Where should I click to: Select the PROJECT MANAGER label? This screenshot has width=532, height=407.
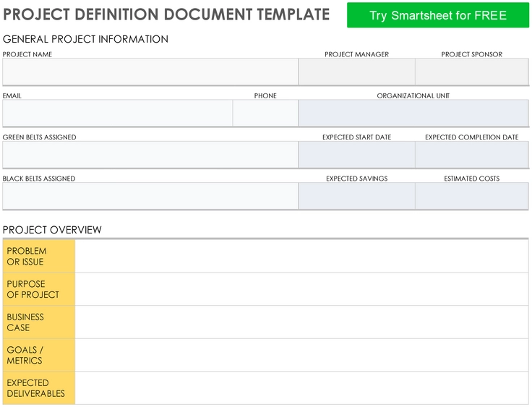pyautogui.click(x=356, y=54)
